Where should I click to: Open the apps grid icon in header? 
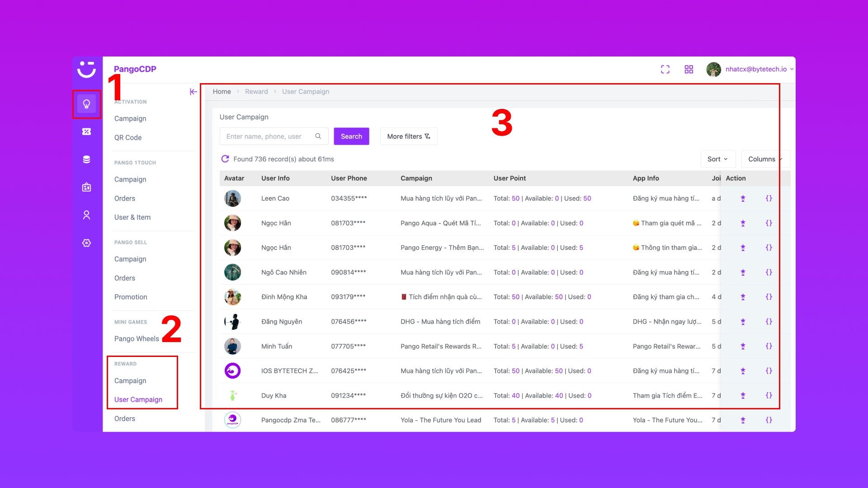pos(689,69)
